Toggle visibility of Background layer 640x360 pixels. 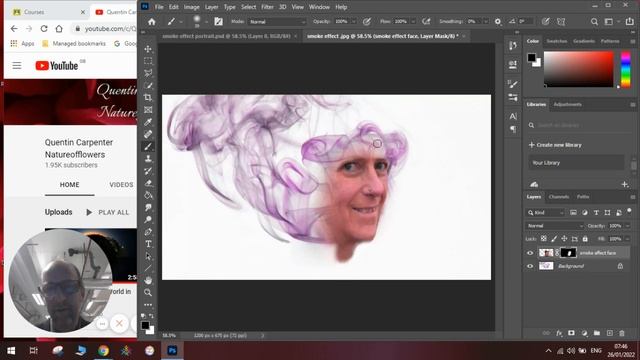[530, 266]
